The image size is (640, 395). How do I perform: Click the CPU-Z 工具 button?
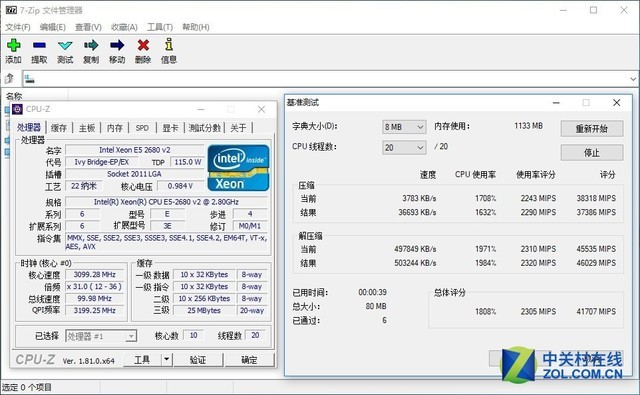pyautogui.click(x=142, y=359)
